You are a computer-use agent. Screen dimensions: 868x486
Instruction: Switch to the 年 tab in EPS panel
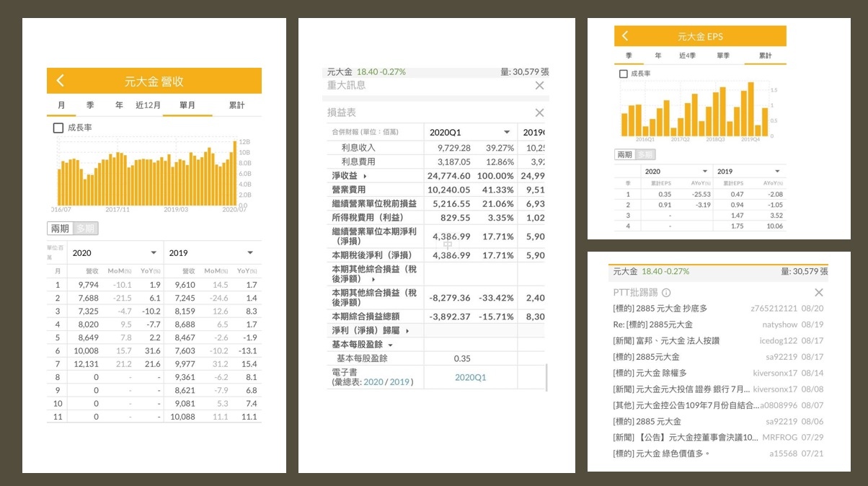pyautogui.click(x=658, y=56)
